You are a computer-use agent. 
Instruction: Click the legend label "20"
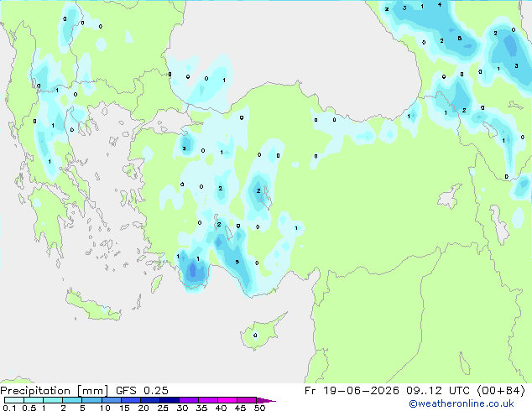tap(143, 408)
